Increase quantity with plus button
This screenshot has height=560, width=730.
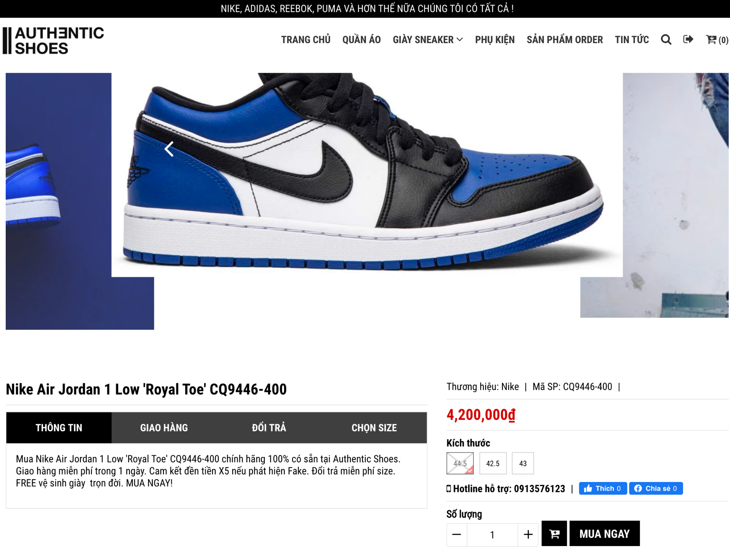(x=528, y=534)
